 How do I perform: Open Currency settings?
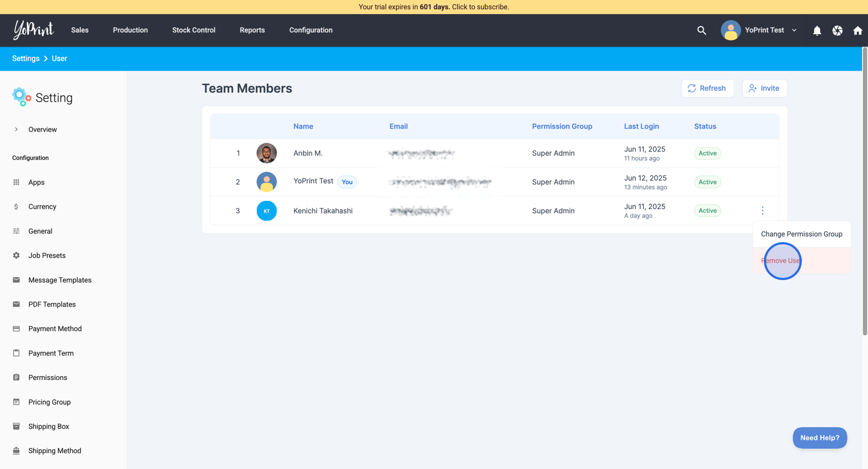click(42, 207)
